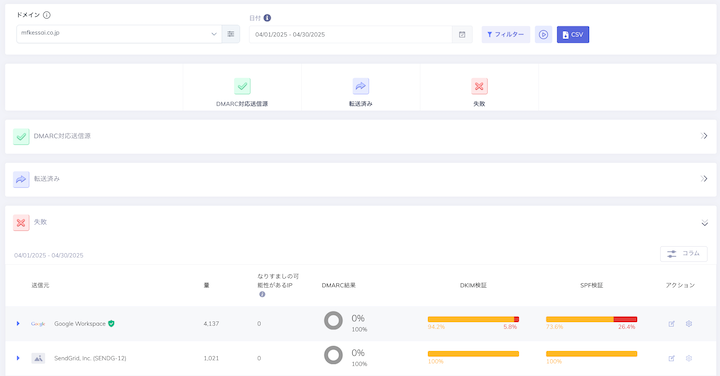Click the SPF検証 column header

(x=591, y=286)
